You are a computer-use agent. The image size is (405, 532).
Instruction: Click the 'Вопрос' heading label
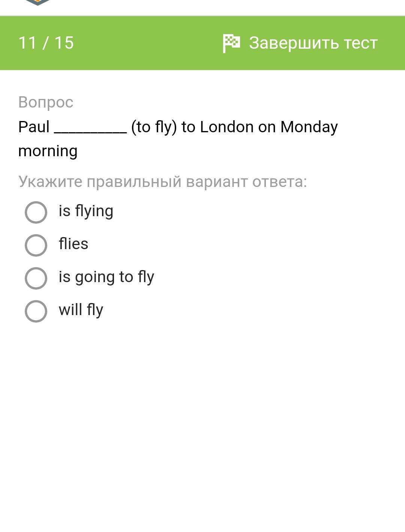tap(46, 102)
